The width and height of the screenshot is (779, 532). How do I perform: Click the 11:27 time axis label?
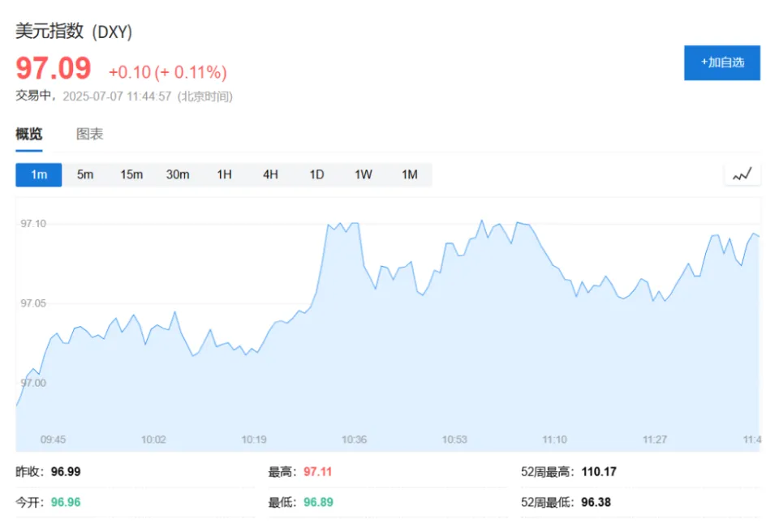point(655,440)
